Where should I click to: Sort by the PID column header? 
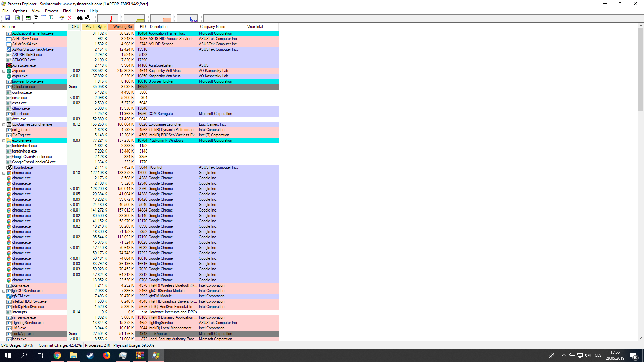[142, 27]
